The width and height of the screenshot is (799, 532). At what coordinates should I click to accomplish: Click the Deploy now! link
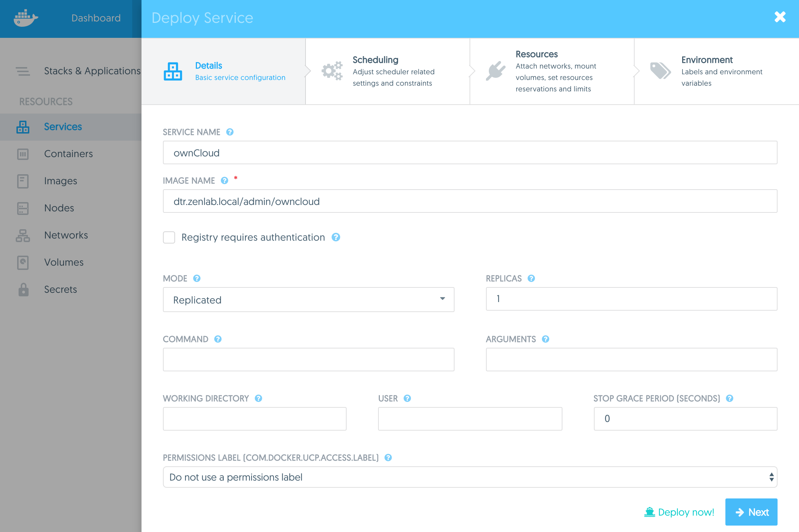(x=679, y=512)
